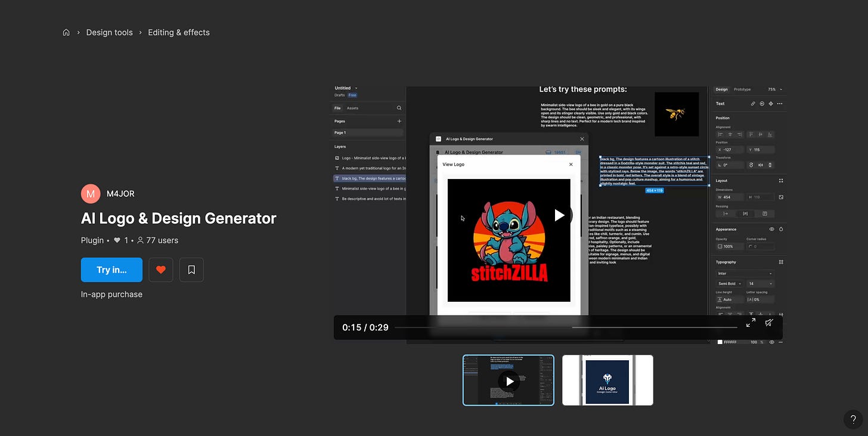Play the video with center play button

(x=559, y=215)
